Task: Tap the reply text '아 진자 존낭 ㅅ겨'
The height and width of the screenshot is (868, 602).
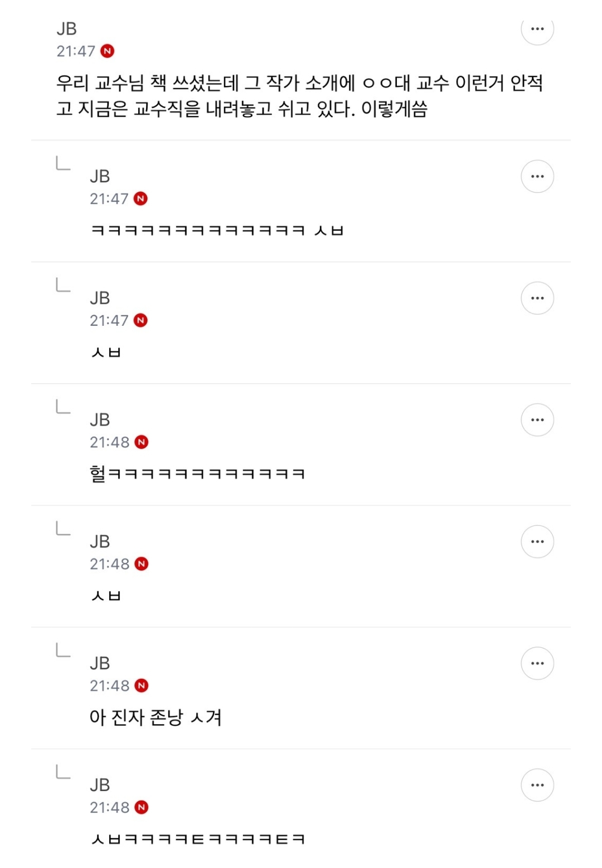Action: (x=156, y=717)
